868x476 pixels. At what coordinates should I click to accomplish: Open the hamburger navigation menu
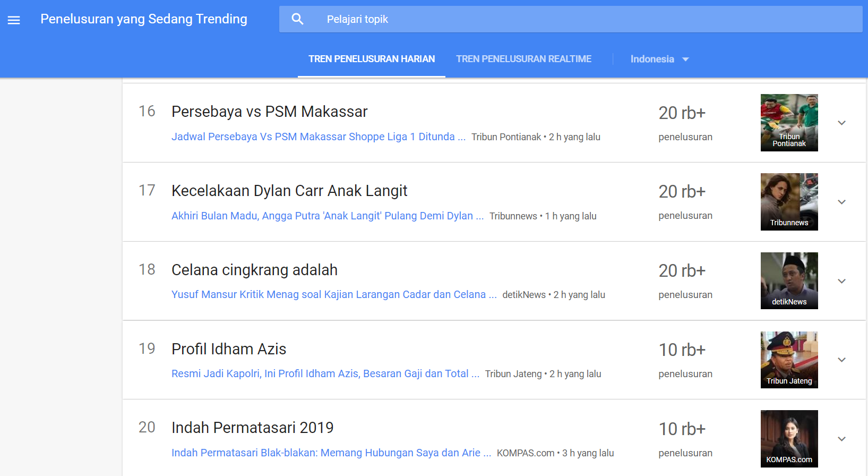pyautogui.click(x=14, y=20)
